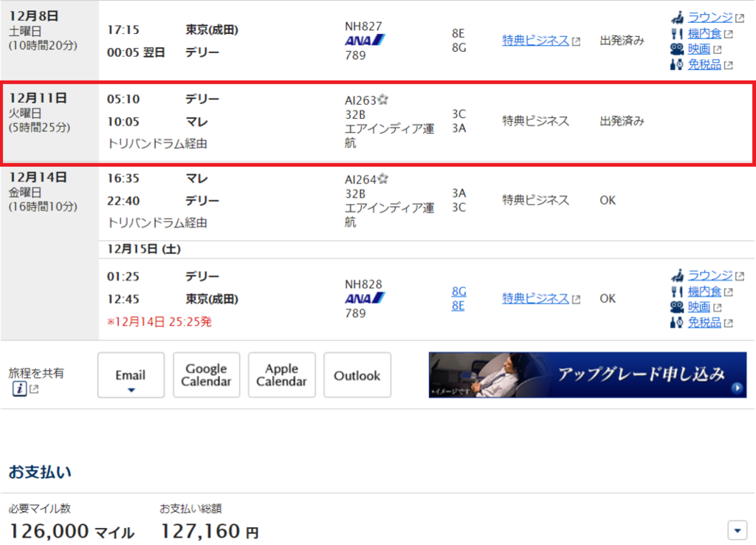Add itinerary to Outlook

(x=357, y=375)
